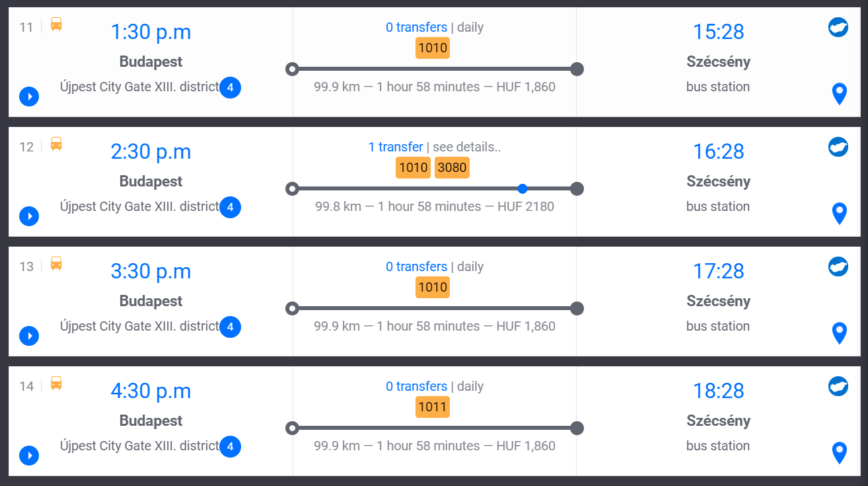Image resolution: width=868 pixels, height=486 pixels.
Task: Click the Hungary map icon for the 17:28 arrival
Action: (x=838, y=266)
